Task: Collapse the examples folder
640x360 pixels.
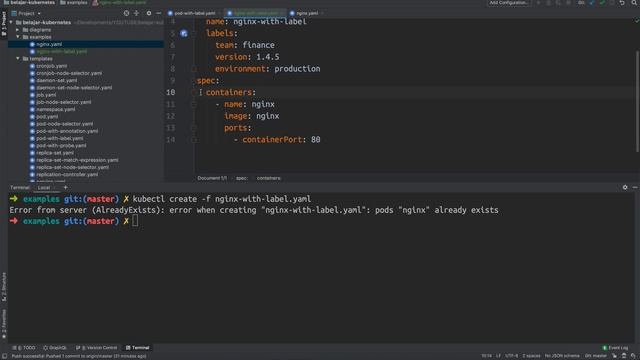Action: [18, 37]
